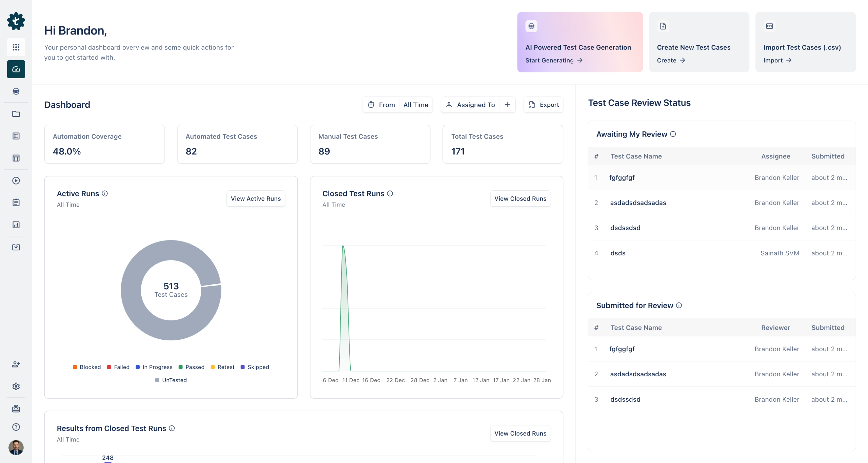Open the import download icon in sidebar
The image size is (868, 463).
[16, 247]
